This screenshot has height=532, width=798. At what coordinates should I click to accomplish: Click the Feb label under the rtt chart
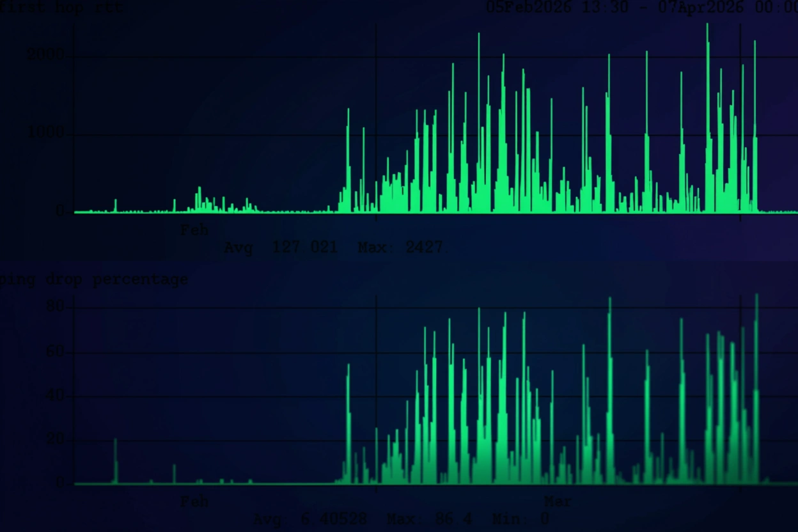194,230
